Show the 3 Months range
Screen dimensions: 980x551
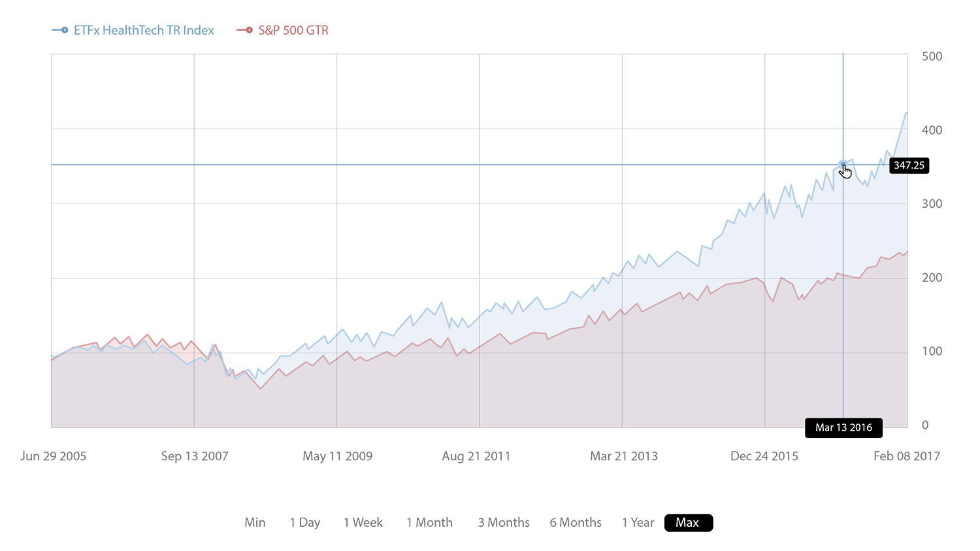click(x=504, y=522)
